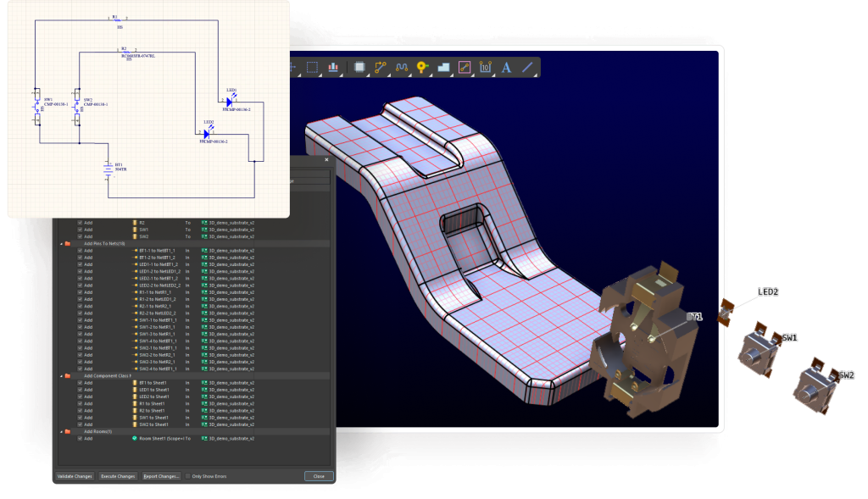Select the rectangular selection tool
The width and height of the screenshot is (868, 499).
click(x=312, y=67)
